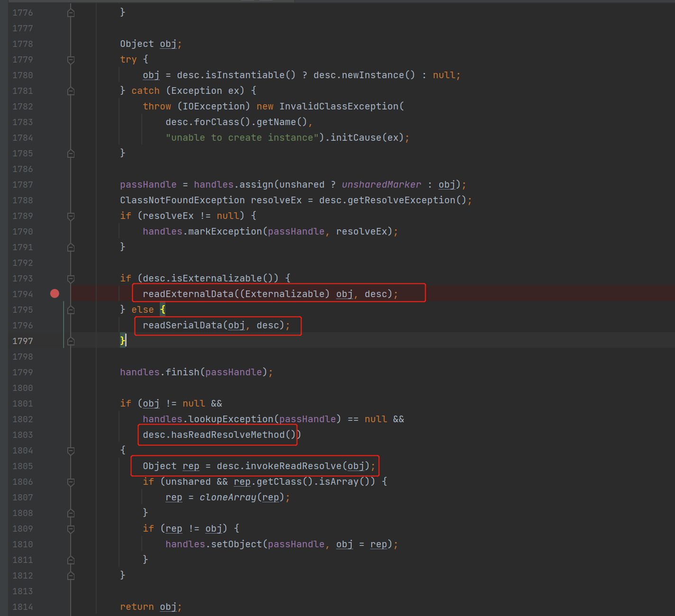This screenshot has height=616, width=675.
Task: Click the fold end marker at line 1785
Action: pos(71,154)
